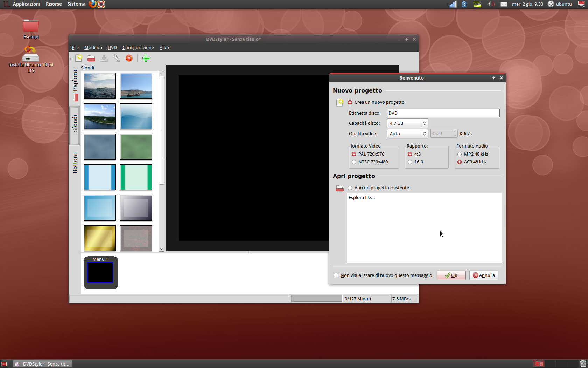The height and width of the screenshot is (368, 588).
Task: Click the Burn DVD toolbar icon
Action: (129, 58)
